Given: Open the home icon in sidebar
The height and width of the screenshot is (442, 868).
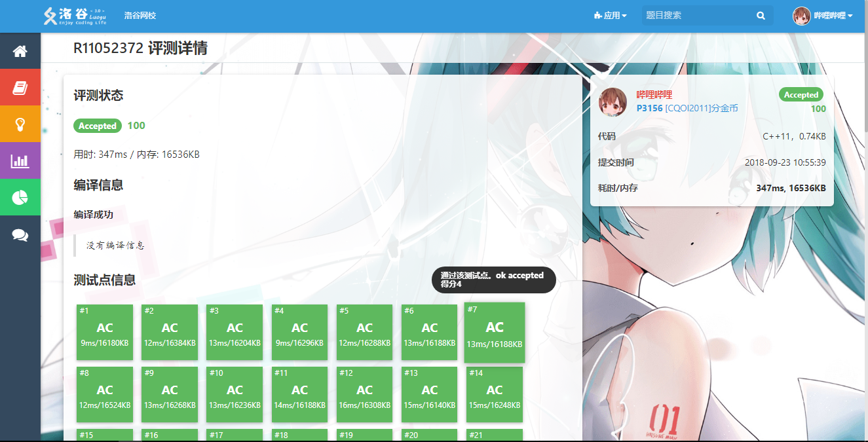Looking at the screenshot, I should coord(20,51).
